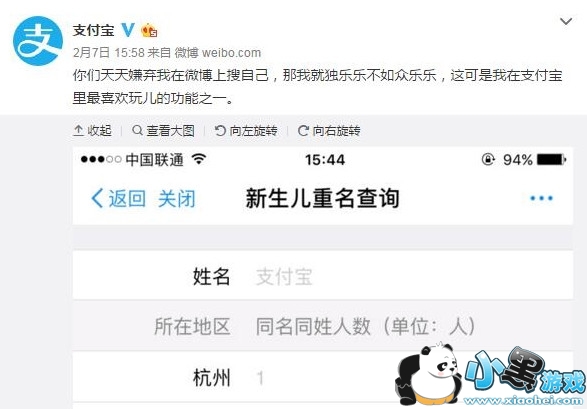Tap the 返回 back arrow
Image resolution: width=587 pixels, height=409 pixels.
click(x=118, y=198)
